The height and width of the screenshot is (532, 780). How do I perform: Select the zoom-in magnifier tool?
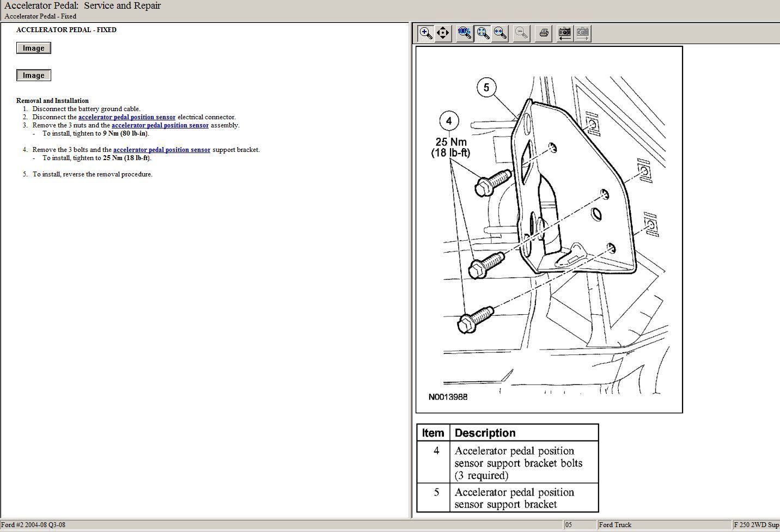tap(426, 33)
